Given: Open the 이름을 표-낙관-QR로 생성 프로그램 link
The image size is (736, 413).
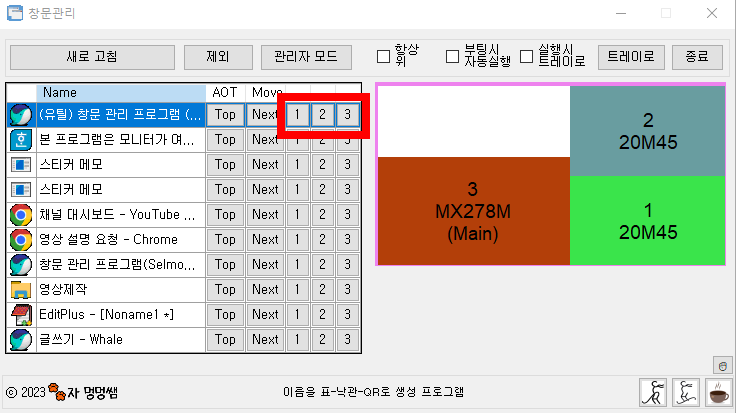Looking at the screenshot, I should [373, 392].
